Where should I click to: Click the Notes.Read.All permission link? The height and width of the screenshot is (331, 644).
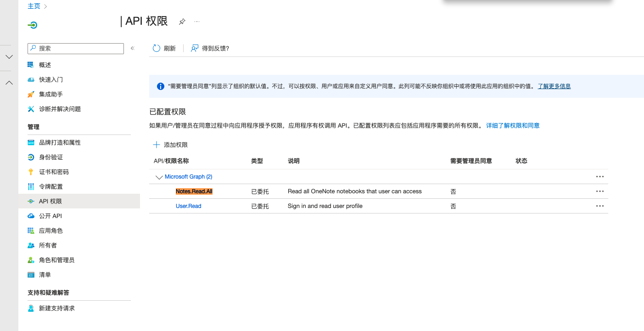pos(194,191)
